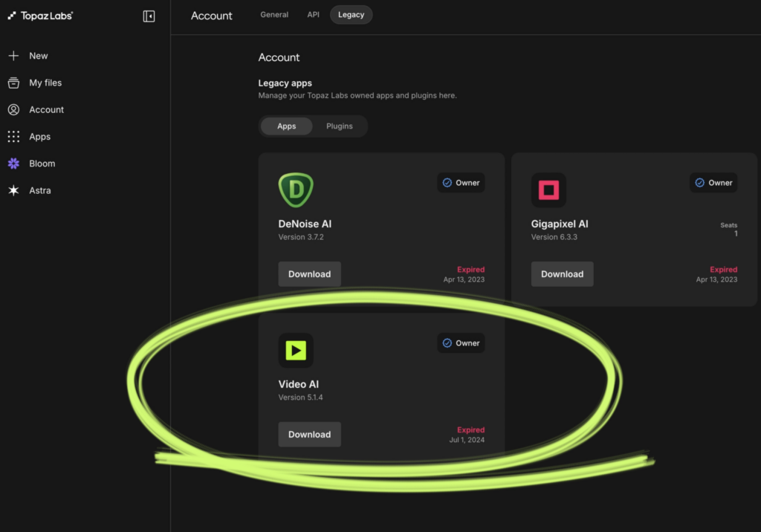
Task: Click the Topaz Labs logo
Action: click(40, 16)
